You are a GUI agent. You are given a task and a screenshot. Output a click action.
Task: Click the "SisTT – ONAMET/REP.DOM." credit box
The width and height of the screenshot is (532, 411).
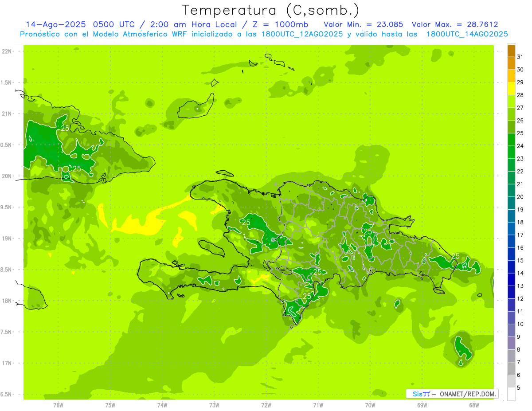click(x=452, y=393)
